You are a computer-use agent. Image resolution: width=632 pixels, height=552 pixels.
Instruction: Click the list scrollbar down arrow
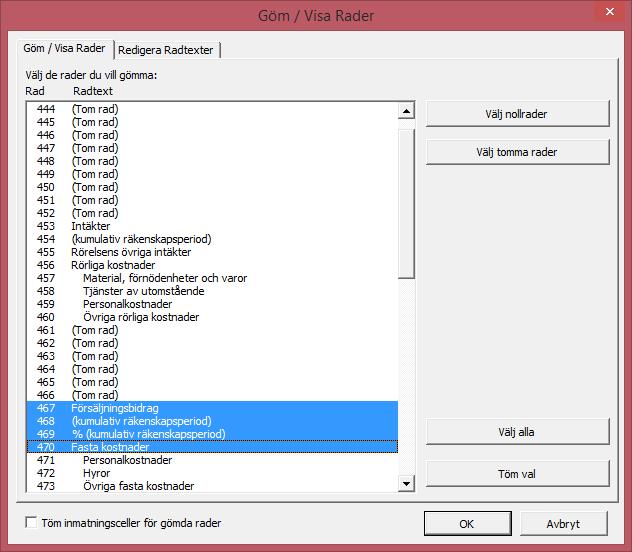tap(406, 484)
